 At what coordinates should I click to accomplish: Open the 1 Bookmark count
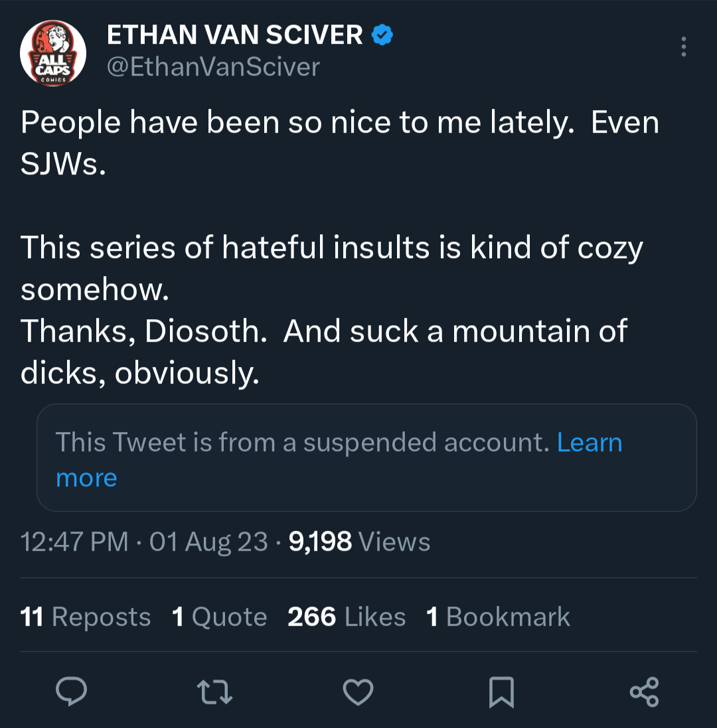(x=498, y=617)
